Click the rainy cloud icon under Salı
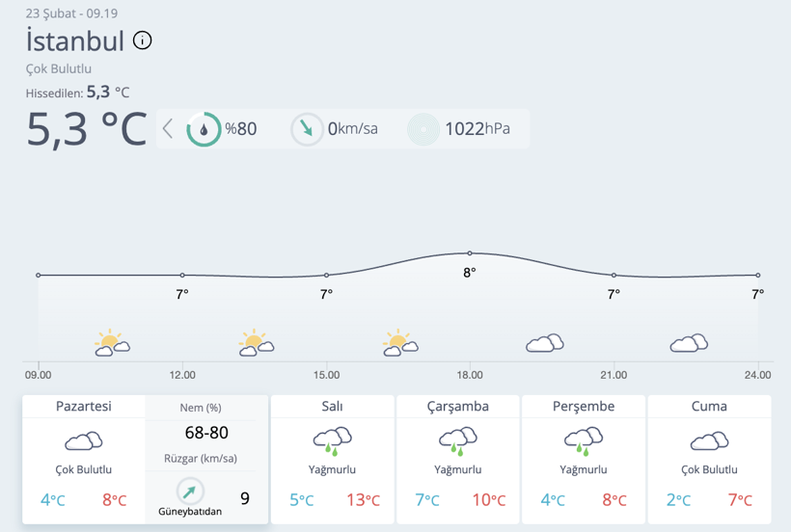This screenshot has width=791, height=532. click(x=332, y=441)
